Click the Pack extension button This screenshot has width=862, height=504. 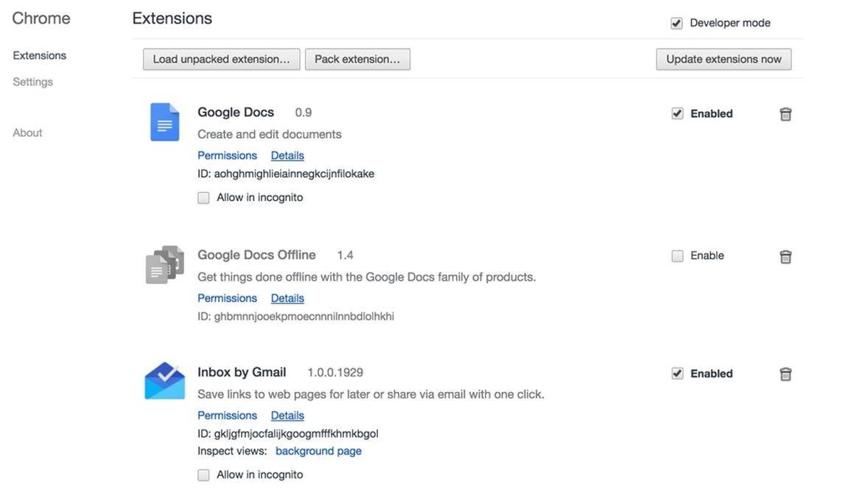pos(357,59)
